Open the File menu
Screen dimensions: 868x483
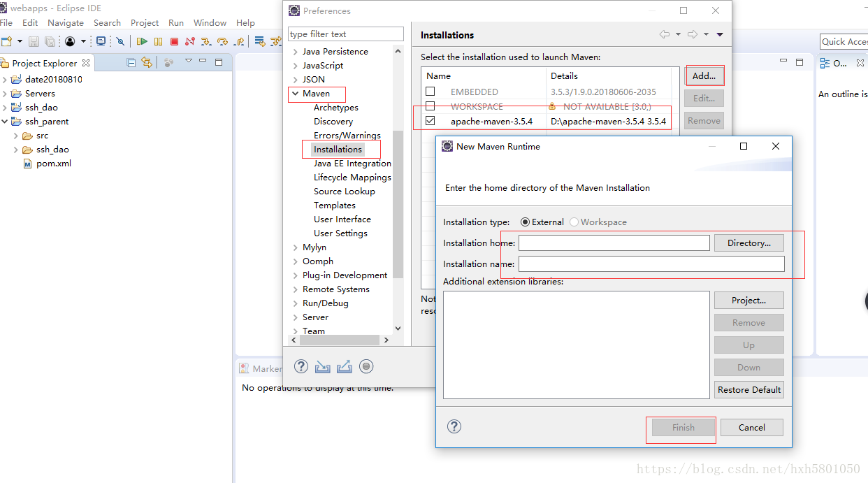pos(6,23)
